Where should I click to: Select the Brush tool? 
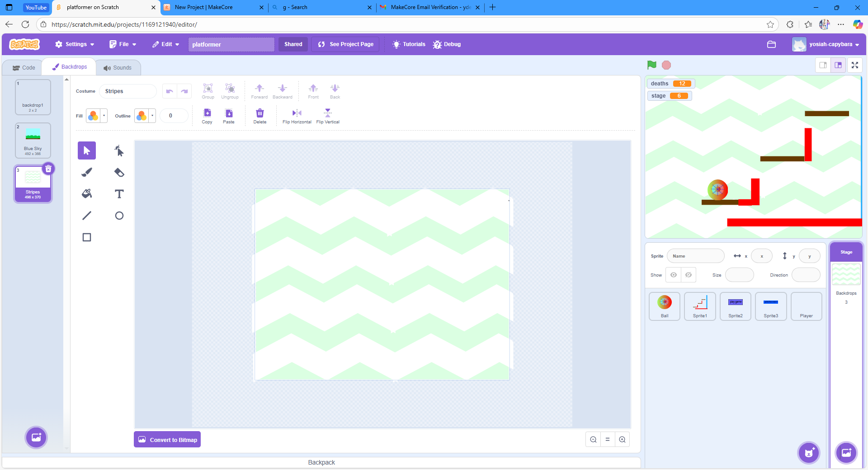(87, 172)
